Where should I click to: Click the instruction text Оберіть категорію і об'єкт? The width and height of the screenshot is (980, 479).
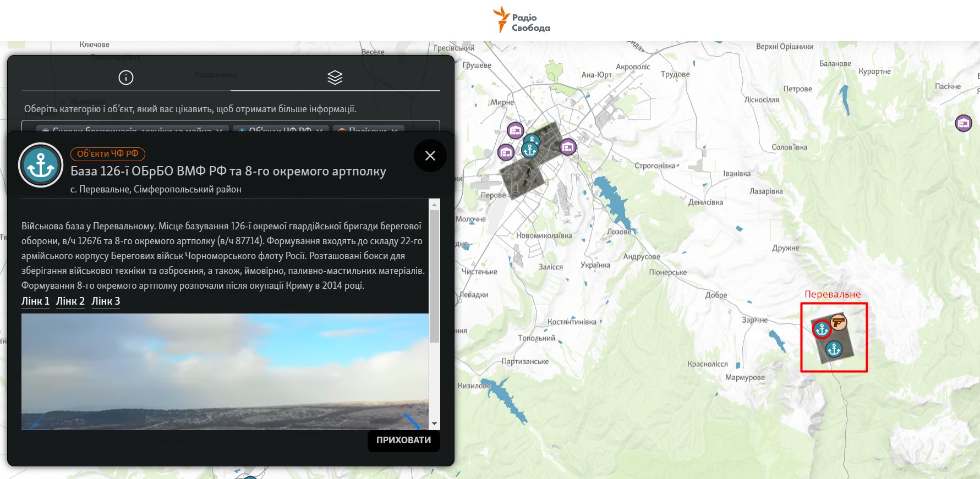tap(190, 109)
